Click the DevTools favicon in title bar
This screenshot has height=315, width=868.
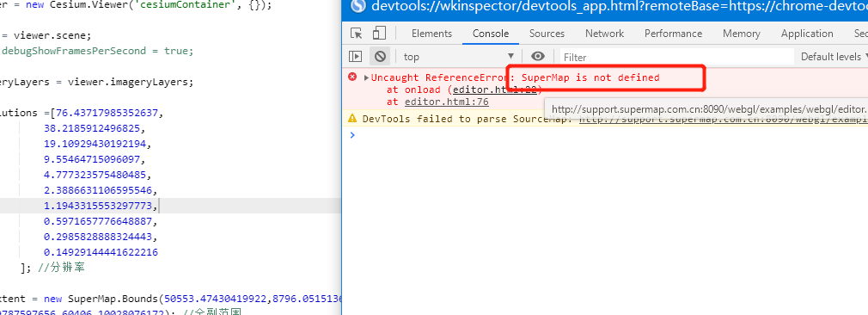click(358, 5)
